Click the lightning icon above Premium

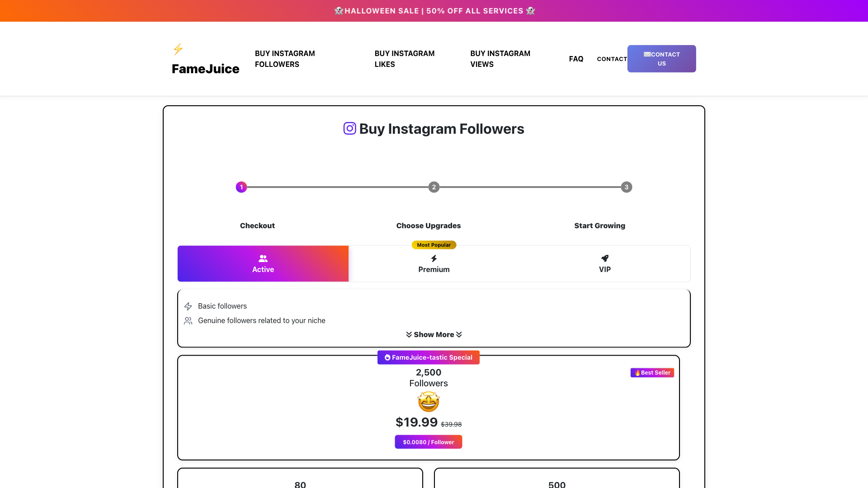(x=434, y=258)
